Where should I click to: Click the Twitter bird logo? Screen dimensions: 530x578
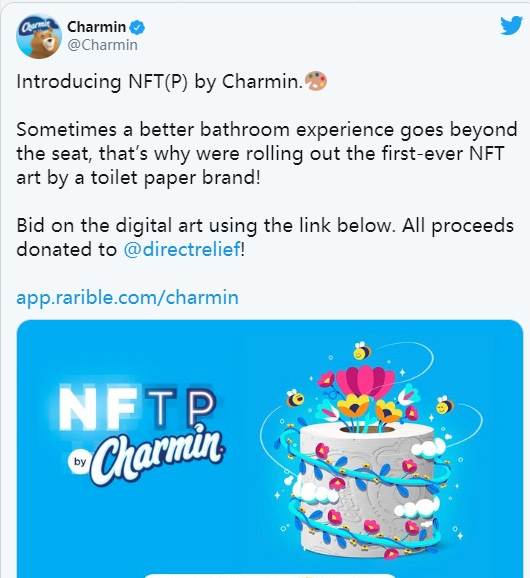pos(511,25)
